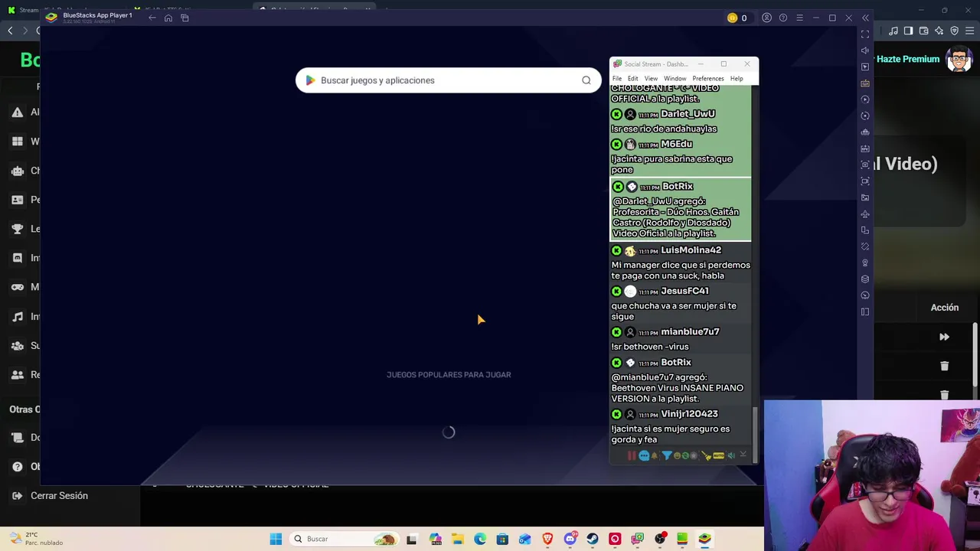The image size is (980, 551).
Task: Open the BlueStacks game controls keyboard icon
Action: tap(865, 83)
